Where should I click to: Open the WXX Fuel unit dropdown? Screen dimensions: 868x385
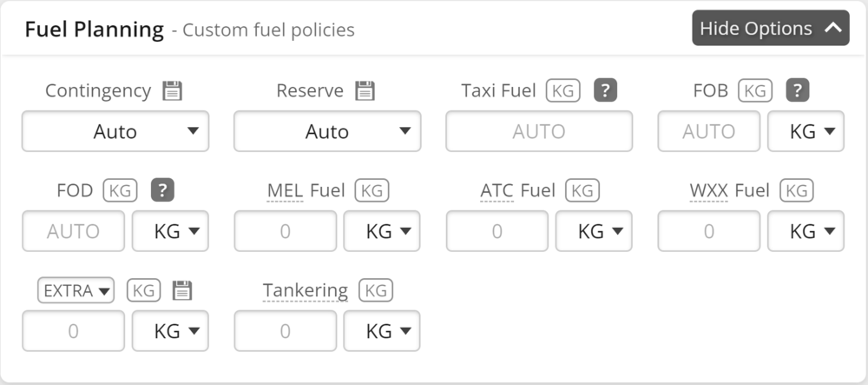point(806,231)
